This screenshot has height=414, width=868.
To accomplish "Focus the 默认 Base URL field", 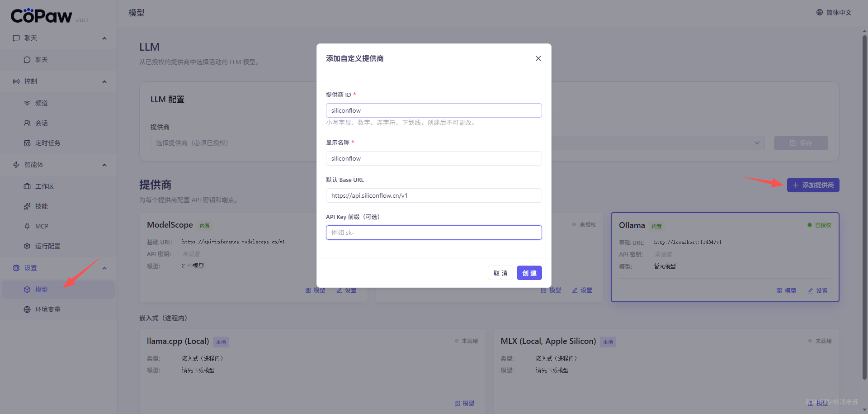I will (x=434, y=195).
